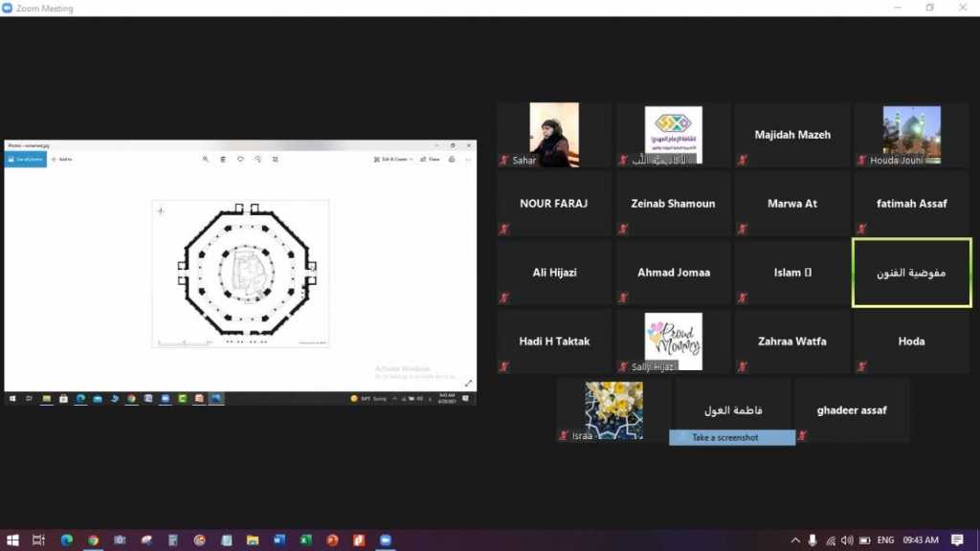The width and height of the screenshot is (980, 551).
Task: Open the notification center in the tray
Action: (x=957, y=540)
